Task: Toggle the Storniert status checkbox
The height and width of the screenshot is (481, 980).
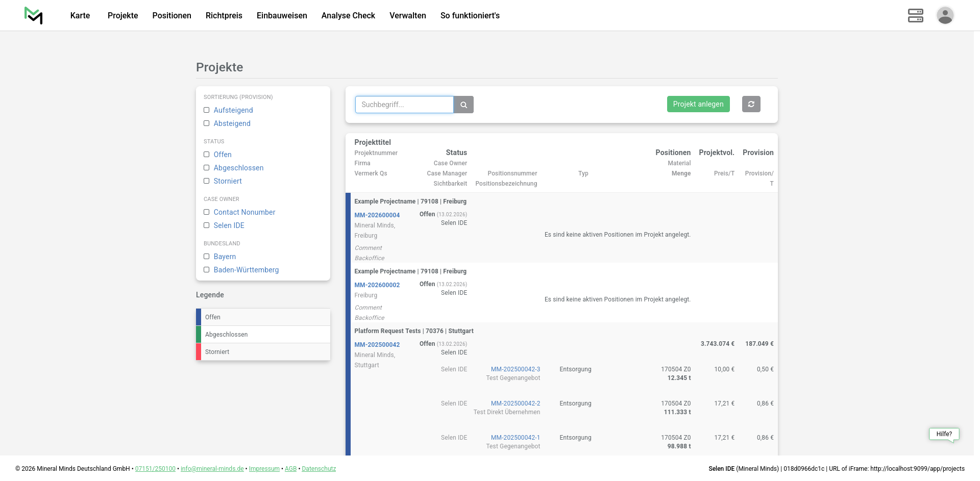Action: pyautogui.click(x=207, y=181)
